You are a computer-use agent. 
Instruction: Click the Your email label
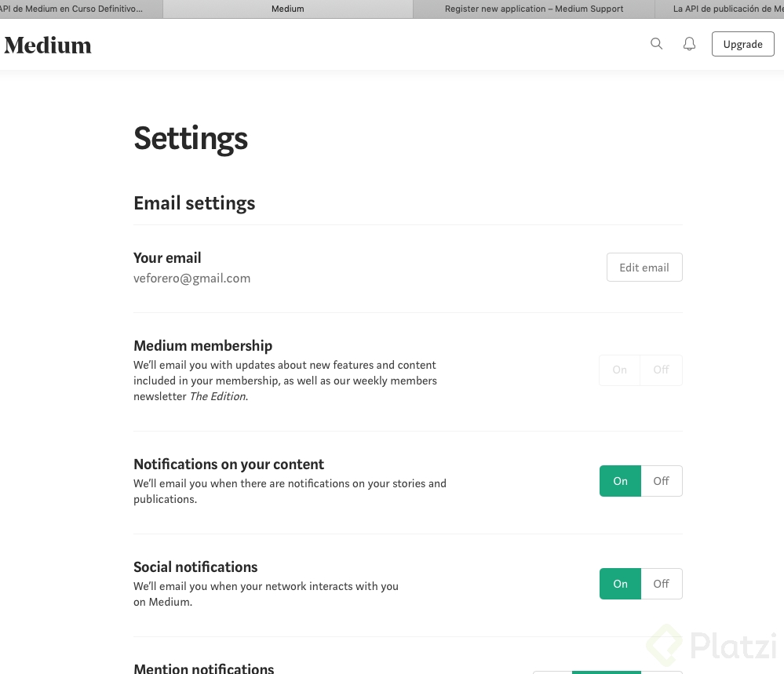point(167,258)
